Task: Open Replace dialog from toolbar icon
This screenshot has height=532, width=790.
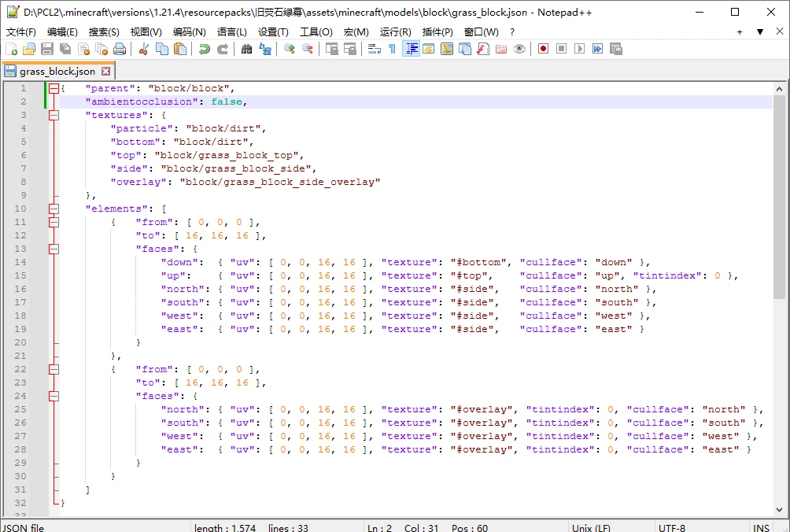Action: point(264,49)
